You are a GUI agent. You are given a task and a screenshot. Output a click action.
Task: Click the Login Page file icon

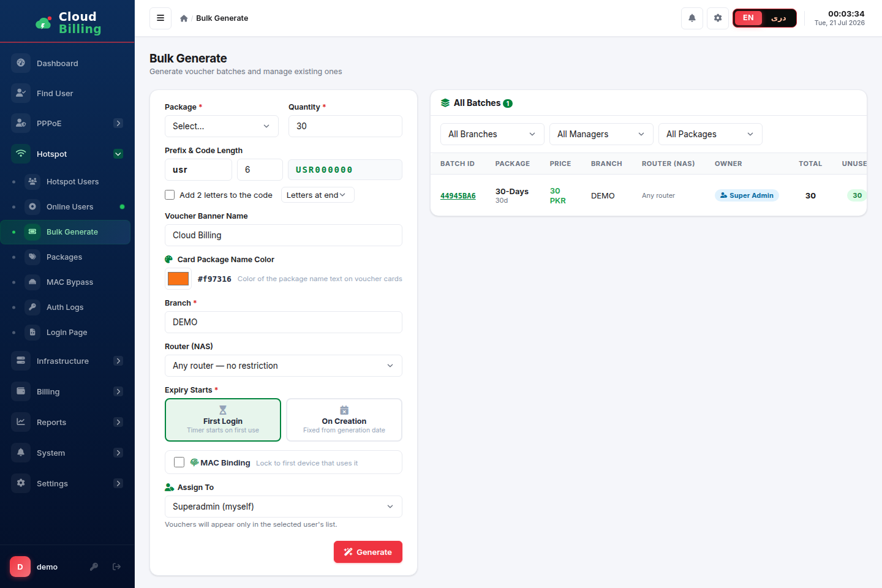pos(32,332)
